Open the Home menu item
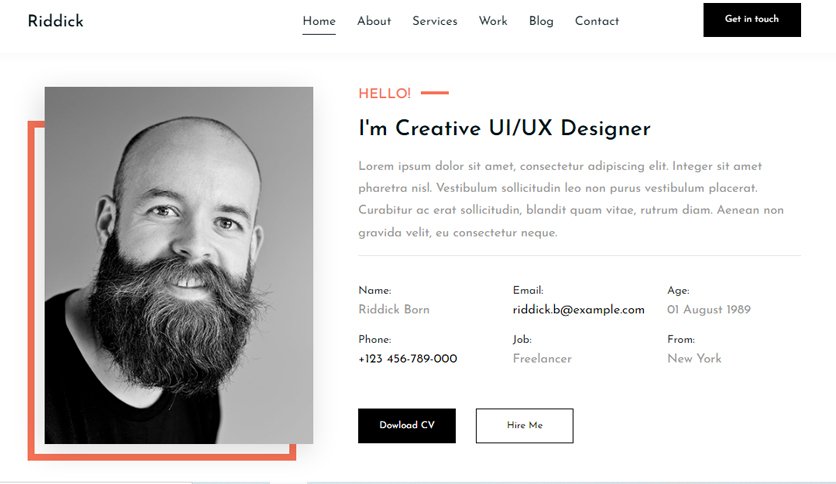The width and height of the screenshot is (836, 484). point(319,21)
